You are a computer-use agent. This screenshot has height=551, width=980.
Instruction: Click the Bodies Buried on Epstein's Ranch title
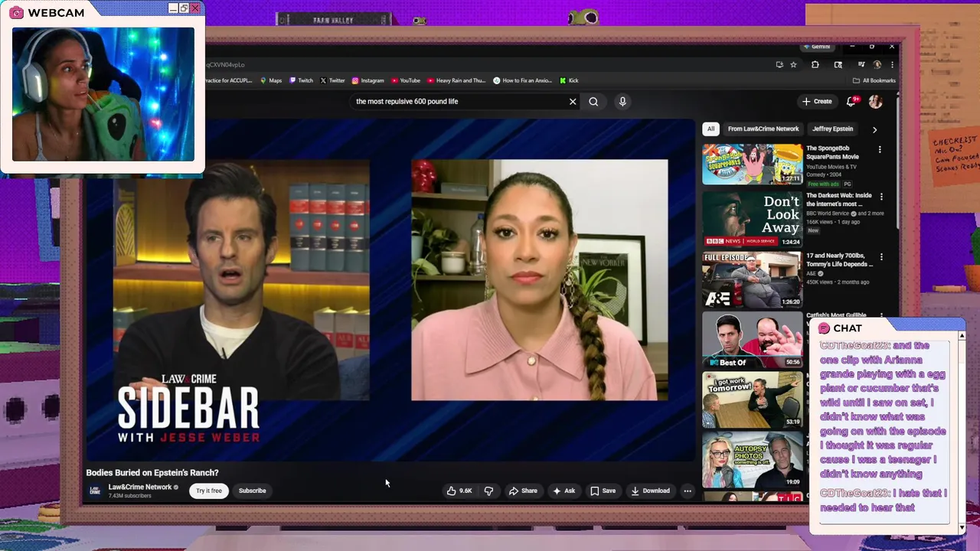(x=152, y=473)
